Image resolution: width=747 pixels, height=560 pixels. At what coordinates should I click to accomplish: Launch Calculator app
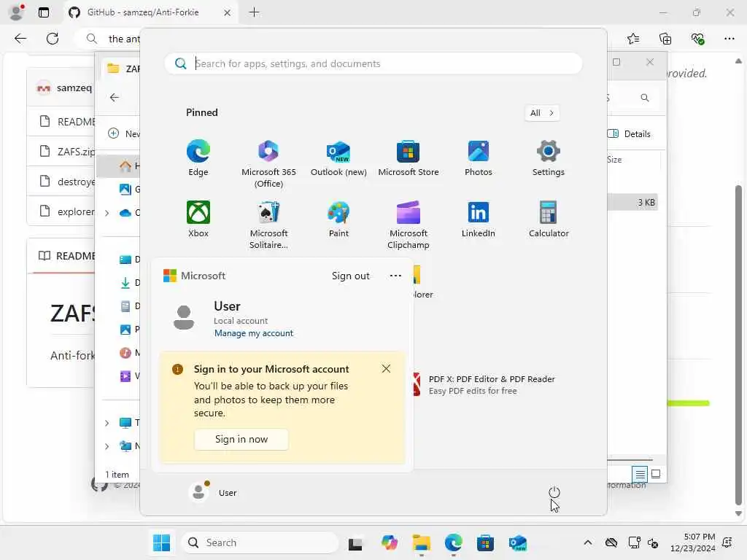pos(549,219)
